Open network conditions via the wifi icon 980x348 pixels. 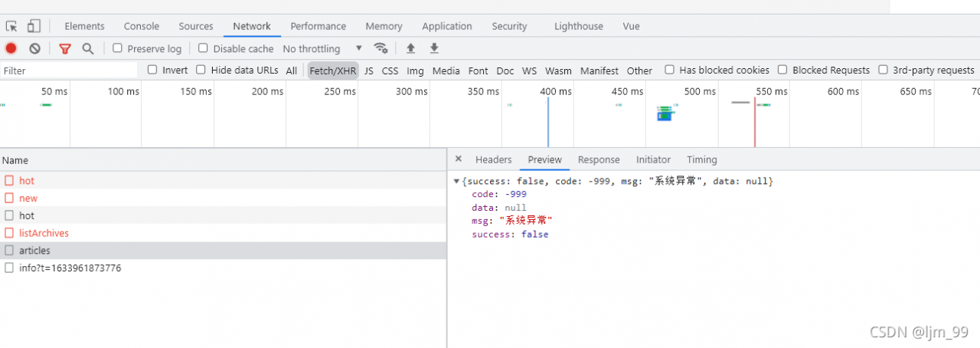click(381, 48)
